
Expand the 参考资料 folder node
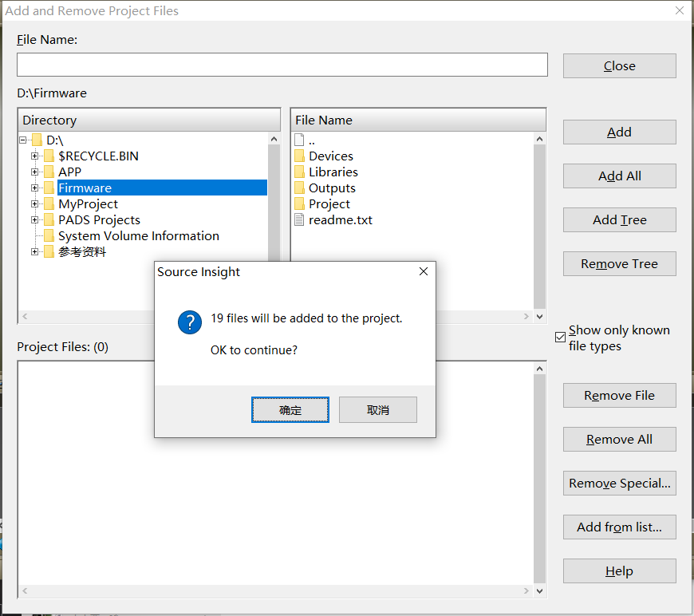coord(34,251)
